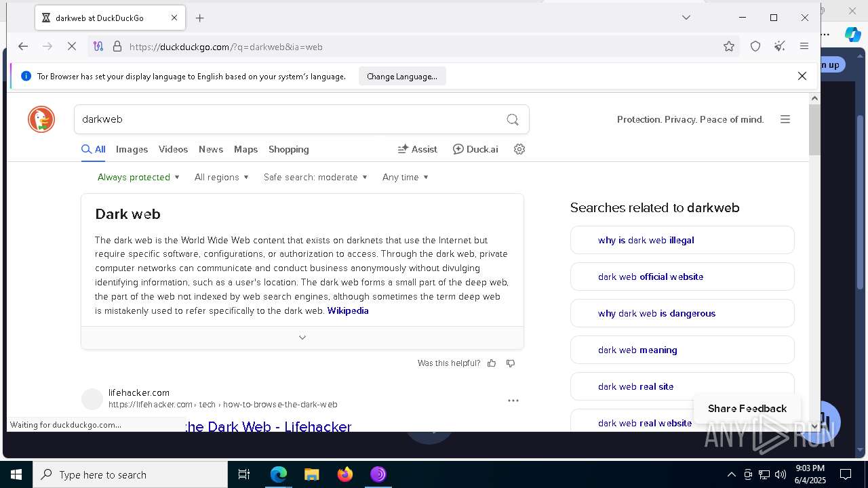
Task: Click the Windows taskbar search box
Action: [130, 474]
